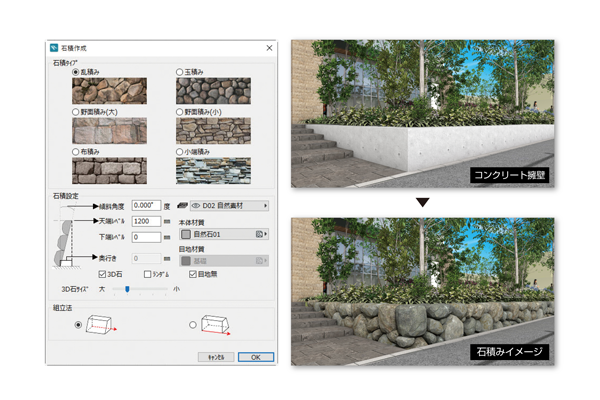Click the 布積み stone texture thumbnail
600x400 pixels.
tap(110, 170)
